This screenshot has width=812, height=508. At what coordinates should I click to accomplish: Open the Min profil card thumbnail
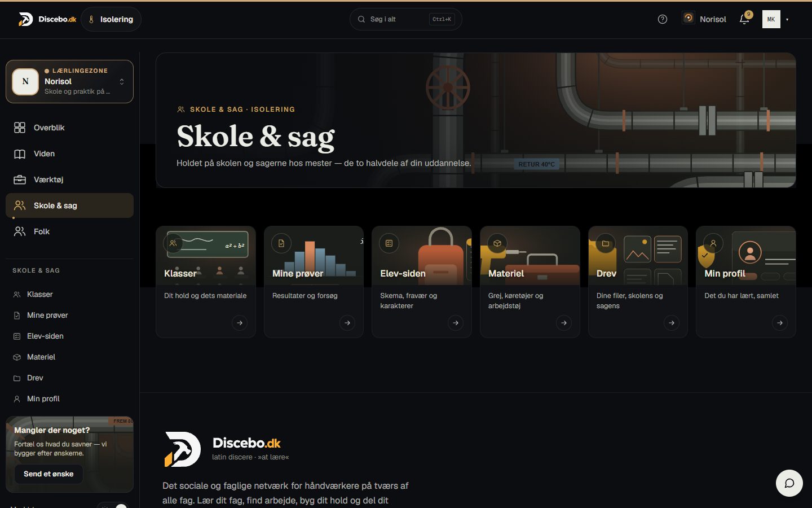pyautogui.click(x=746, y=256)
